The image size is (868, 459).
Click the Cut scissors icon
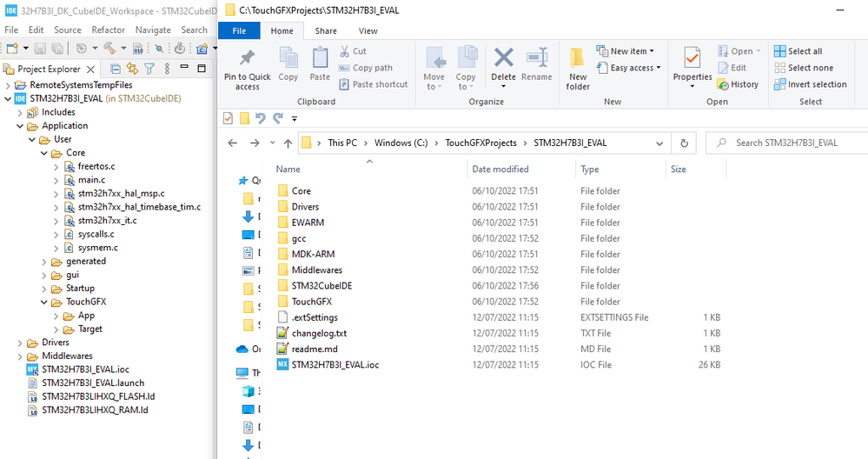pos(344,51)
